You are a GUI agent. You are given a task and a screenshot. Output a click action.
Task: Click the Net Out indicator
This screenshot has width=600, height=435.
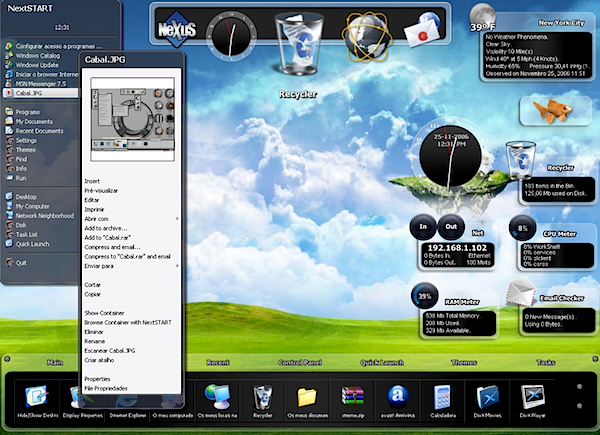point(451,226)
